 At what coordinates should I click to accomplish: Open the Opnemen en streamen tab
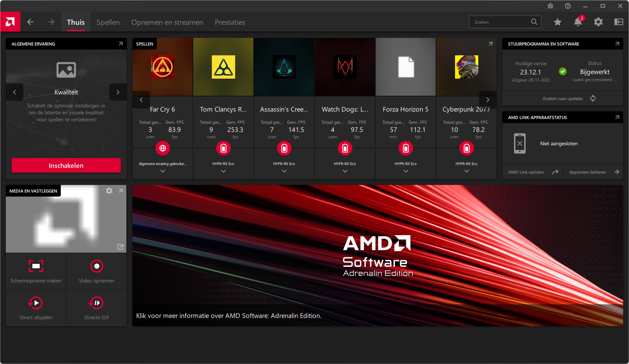(x=167, y=22)
